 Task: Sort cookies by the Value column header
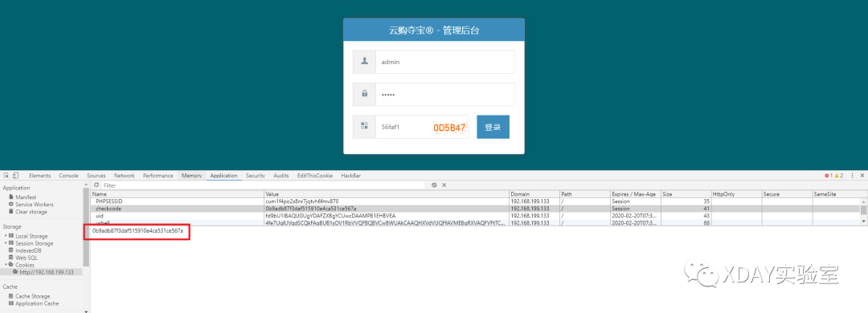387,195
